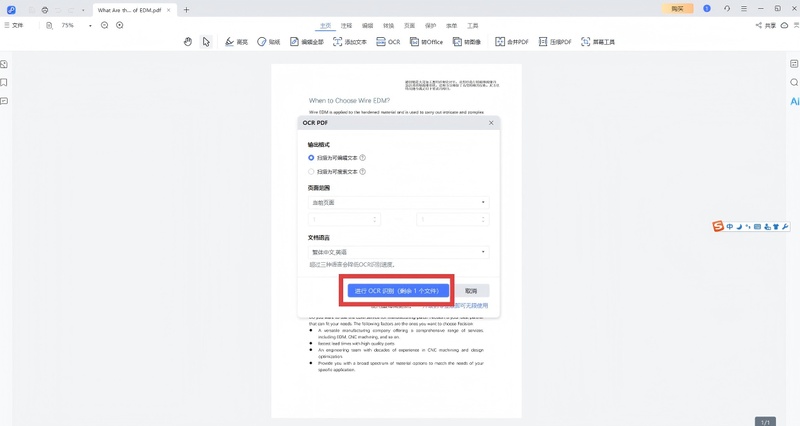The width and height of the screenshot is (800, 426).
Task: Open the AI assistant in right sidebar
Action: point(794,101)
